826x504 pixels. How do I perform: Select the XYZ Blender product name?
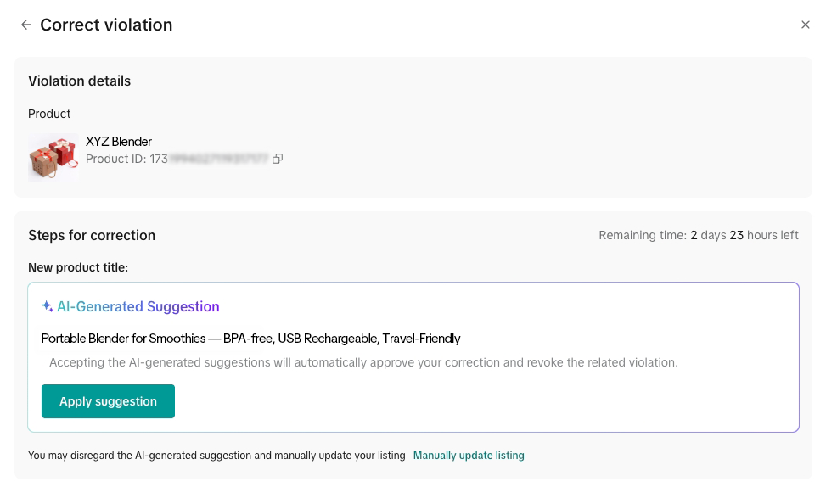[119, 142]
